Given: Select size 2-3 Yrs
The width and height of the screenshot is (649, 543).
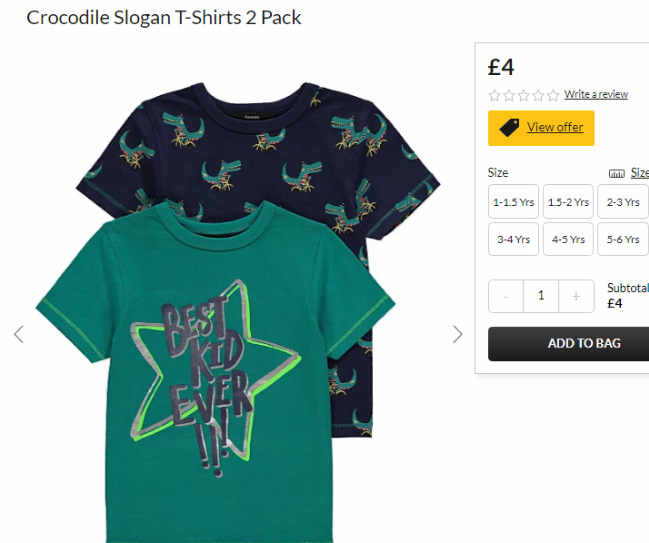Looking at the screenshot, I should [623, 202].
